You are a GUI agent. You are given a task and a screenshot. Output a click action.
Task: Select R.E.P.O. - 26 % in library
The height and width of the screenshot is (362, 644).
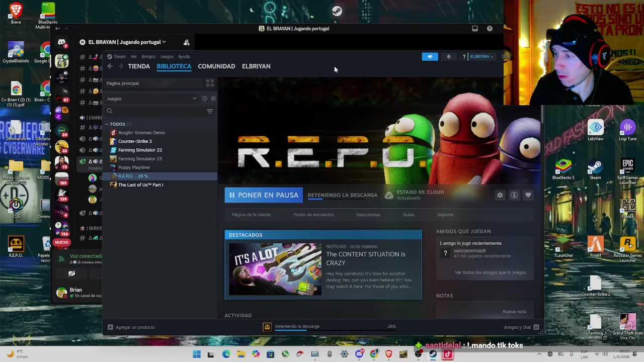pyautogui.click(x=160, y=176)
